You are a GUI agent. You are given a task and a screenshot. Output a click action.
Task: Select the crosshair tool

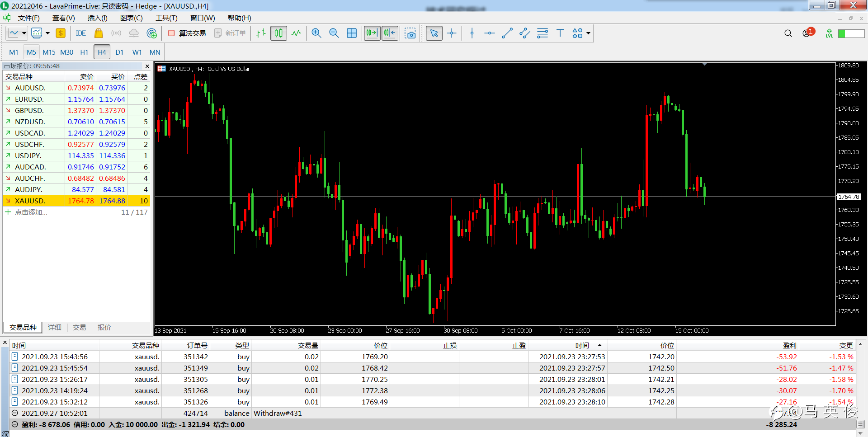452,33
